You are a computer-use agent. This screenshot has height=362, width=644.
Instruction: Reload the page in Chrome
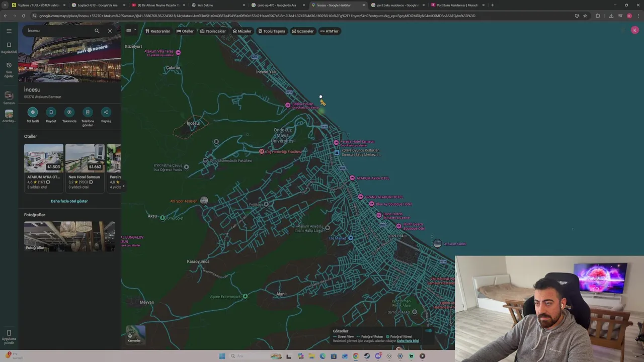[x=23, y=16]
